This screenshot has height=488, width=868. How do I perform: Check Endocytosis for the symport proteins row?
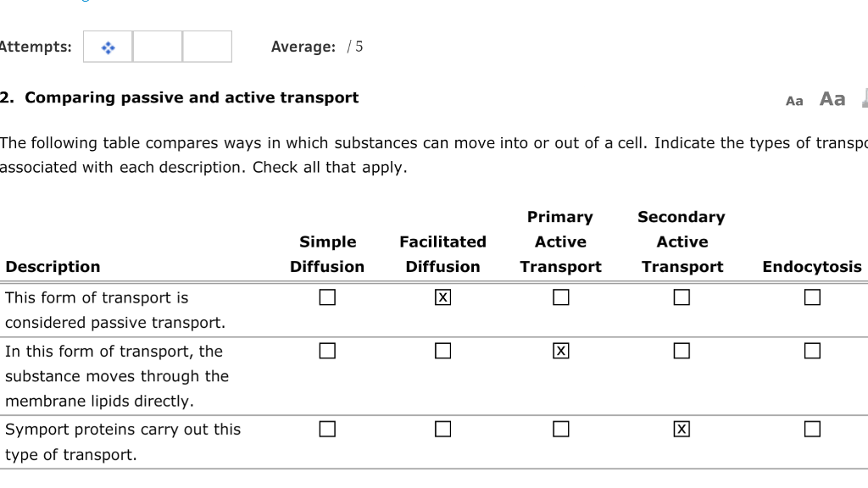click(812, 430)
